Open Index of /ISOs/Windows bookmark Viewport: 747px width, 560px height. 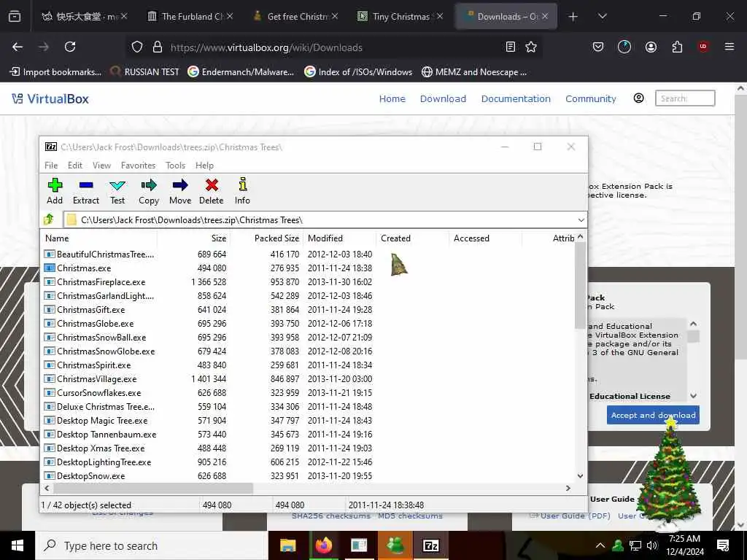pos(358,72)
